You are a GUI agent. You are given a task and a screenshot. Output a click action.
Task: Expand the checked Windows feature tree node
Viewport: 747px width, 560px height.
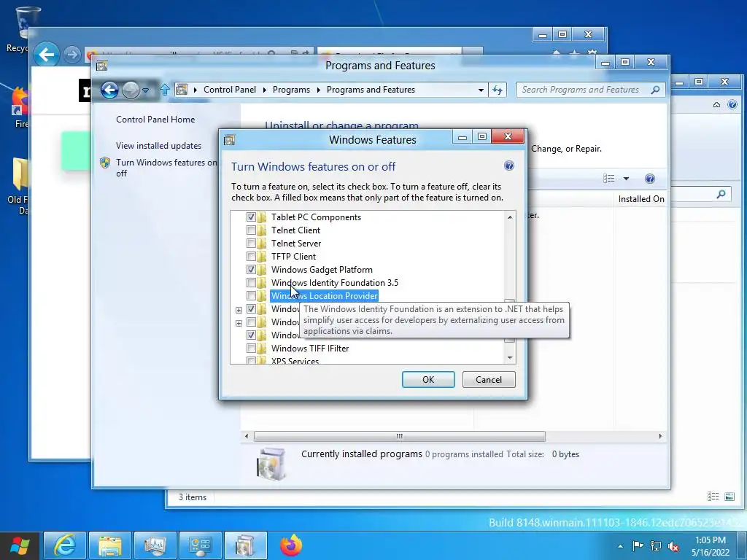(239, 310)
